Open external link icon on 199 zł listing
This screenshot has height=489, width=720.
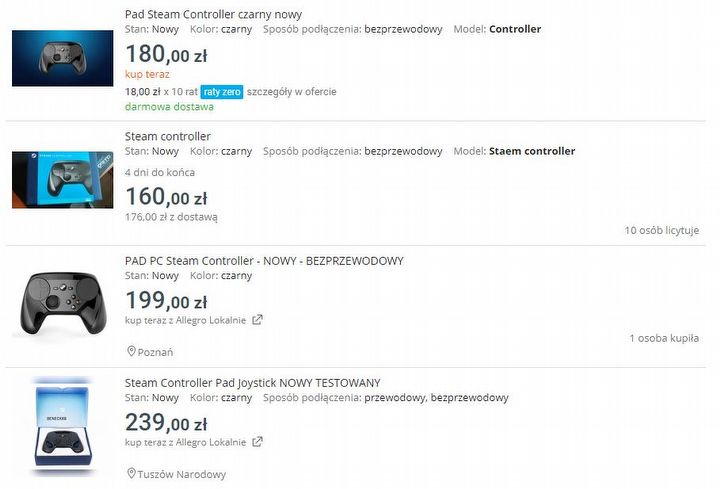(257, 320)
